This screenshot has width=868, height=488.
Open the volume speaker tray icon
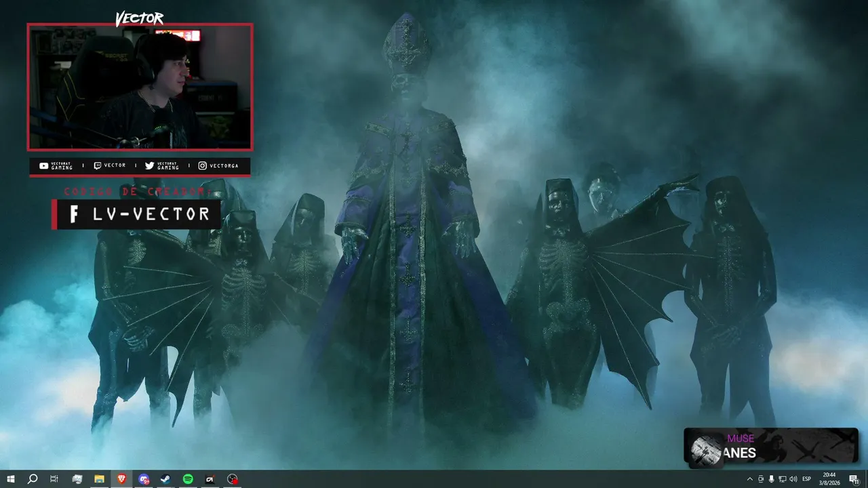[x=793, y=479]
